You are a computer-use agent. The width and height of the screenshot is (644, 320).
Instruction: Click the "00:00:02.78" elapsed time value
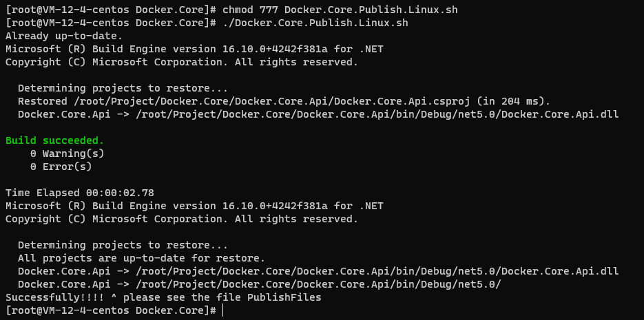click(x=120, y=193)
